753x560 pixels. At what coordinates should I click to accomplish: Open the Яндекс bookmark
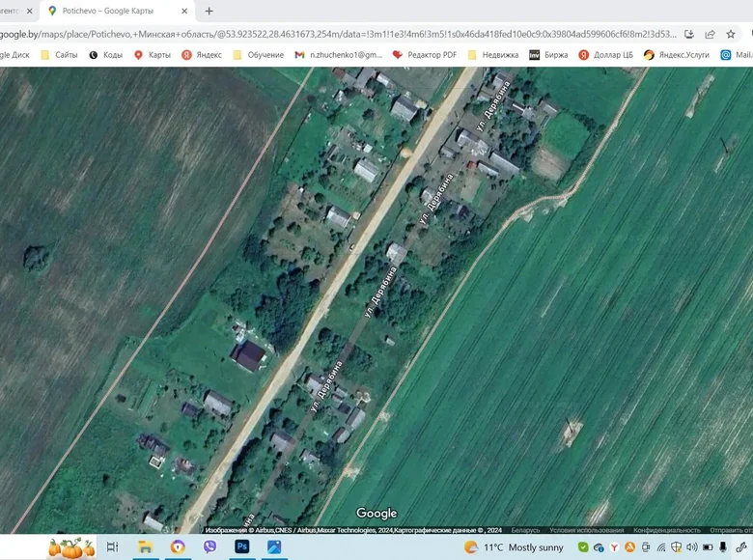(x=202, y=55)
